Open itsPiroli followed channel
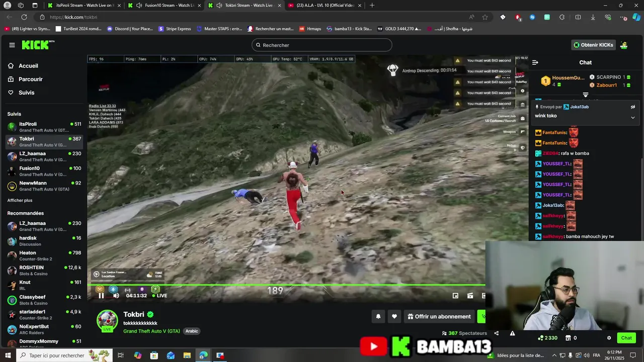This screenshot has width=644, height=362. click(44, 127)
